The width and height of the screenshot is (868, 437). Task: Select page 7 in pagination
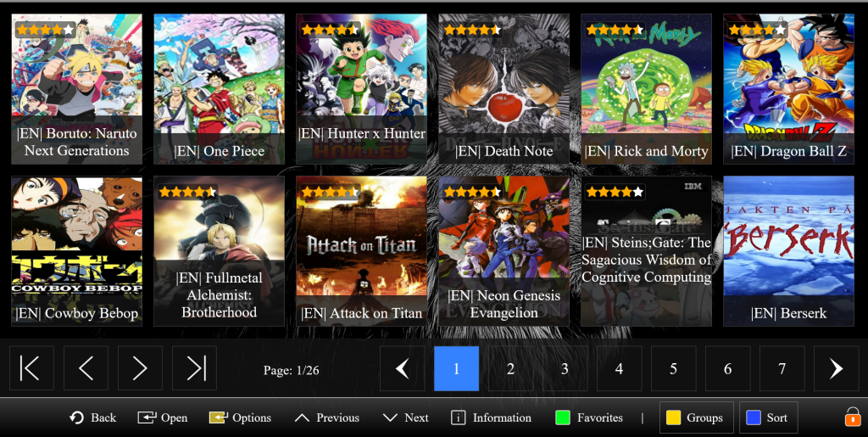(782, 368)
